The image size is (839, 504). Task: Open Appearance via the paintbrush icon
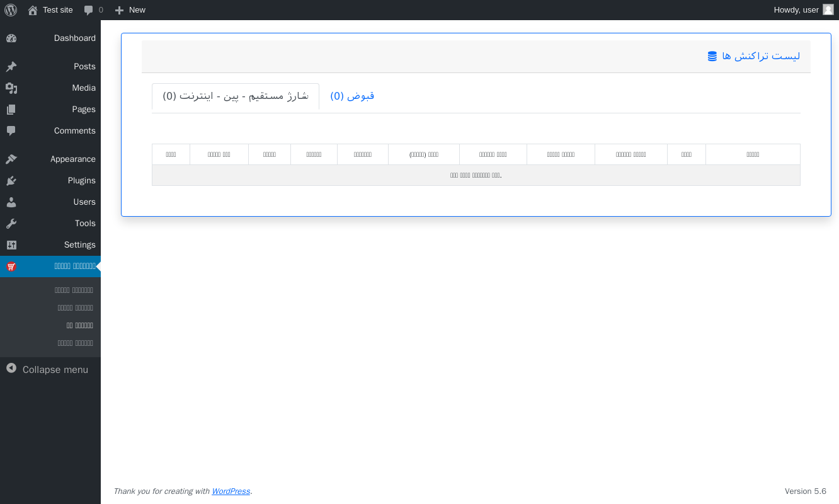coord(11,159)
